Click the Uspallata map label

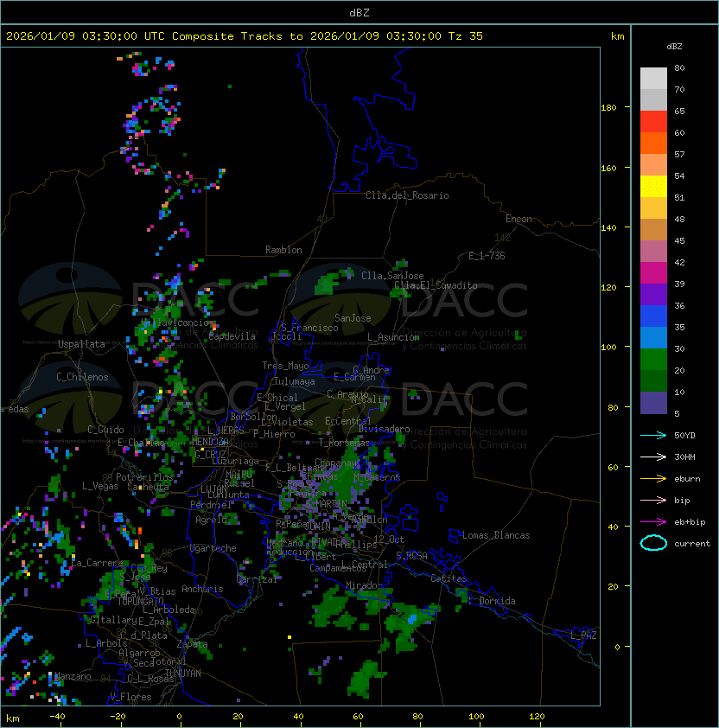coord(81,344)
